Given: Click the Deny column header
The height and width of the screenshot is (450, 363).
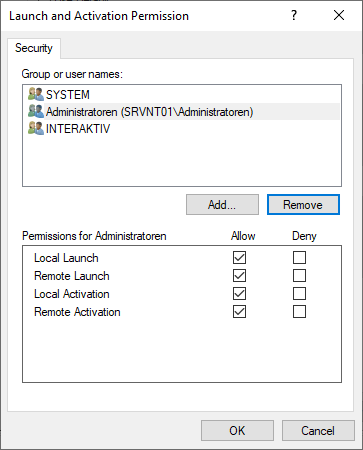Looking at the screenshot, I should coord(304,236).
